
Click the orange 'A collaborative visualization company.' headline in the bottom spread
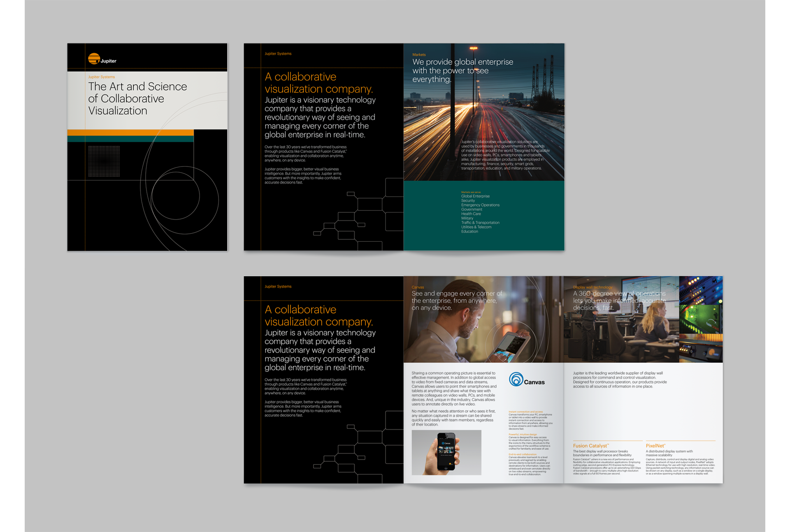coord(319,315)
